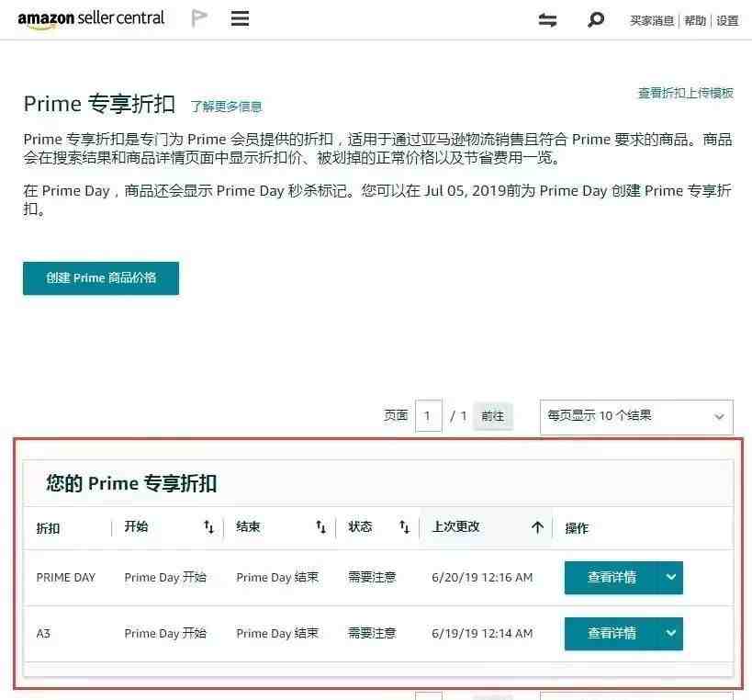The image size is (752, 700).
Task: Open 买家消息 in the header
Action: click(x=652, y=20)
